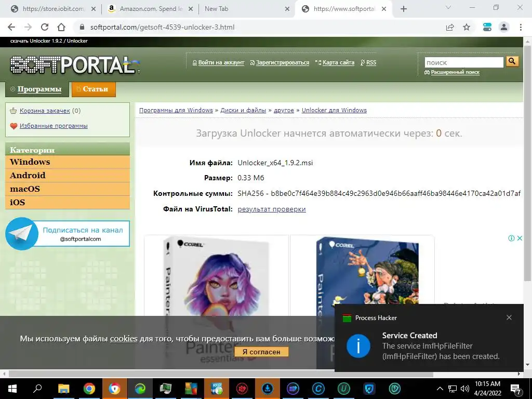Viewport: 532px width, 399px height.
Task: Click the orange search magnifier button
Action: coord(512,61)
